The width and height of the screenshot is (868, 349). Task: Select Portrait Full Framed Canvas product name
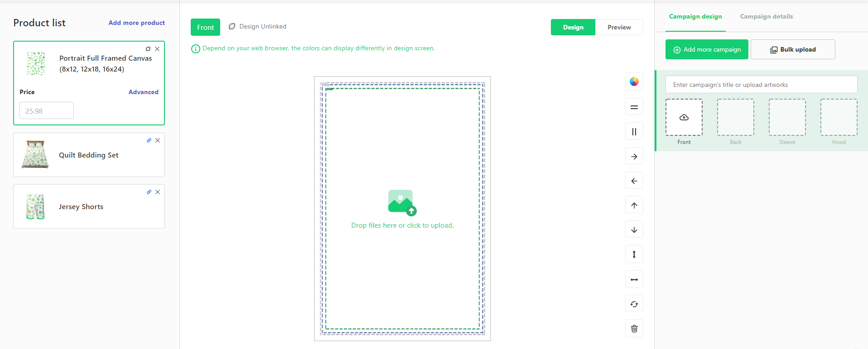click(106, 63)
